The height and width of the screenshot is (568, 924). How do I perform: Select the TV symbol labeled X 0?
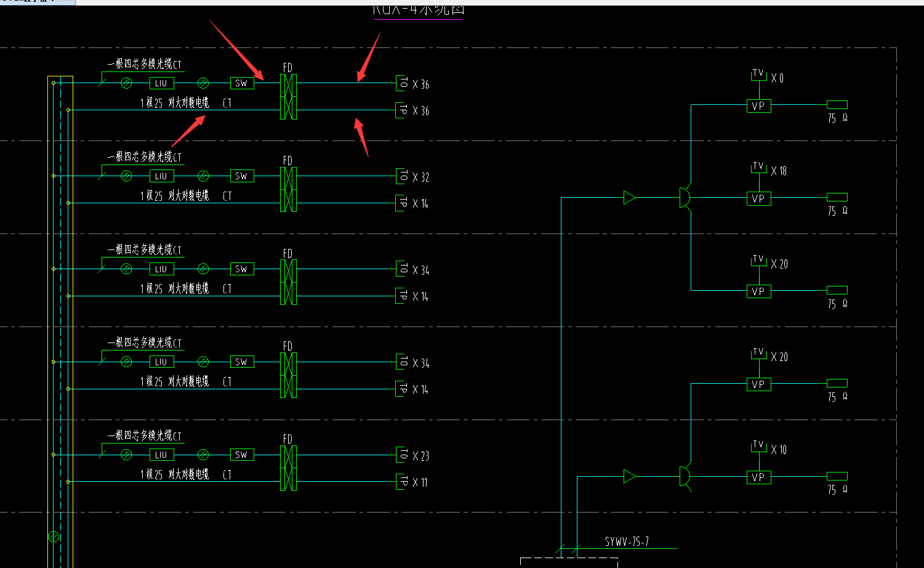click(x=758, y=74)
